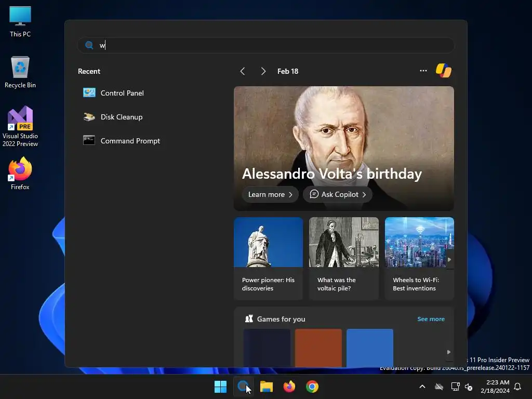Select the blue game tile
This screenshot has width=532, height=399.
click(370, 348)
